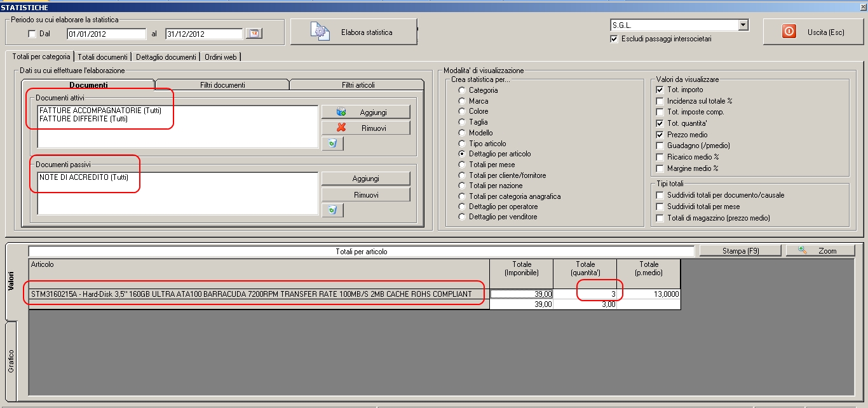Click Elabora statistica gear icon button
868x408 pixels.
pos(354,32)
